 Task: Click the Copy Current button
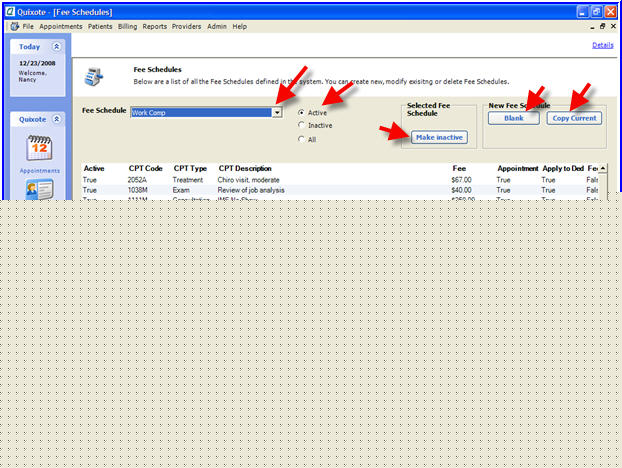[574, 118]
